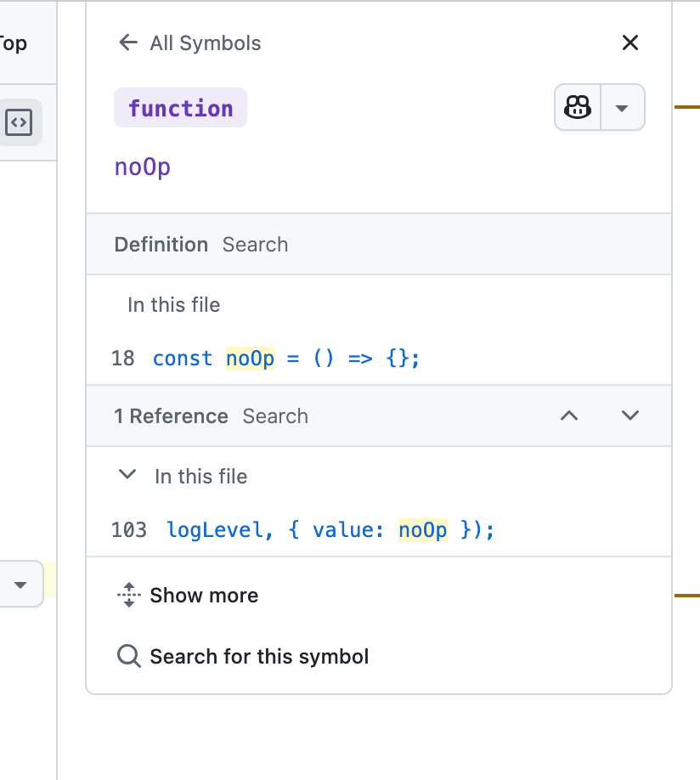Click the magnifier icon for symbol search
This screenshot has width=700, height=780.
coord(129,656)
